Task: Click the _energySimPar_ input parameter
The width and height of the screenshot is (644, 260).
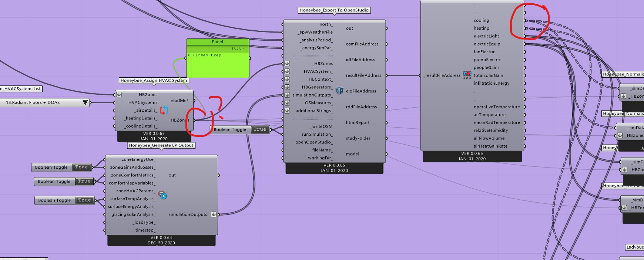Action: (x=316, y=48)
